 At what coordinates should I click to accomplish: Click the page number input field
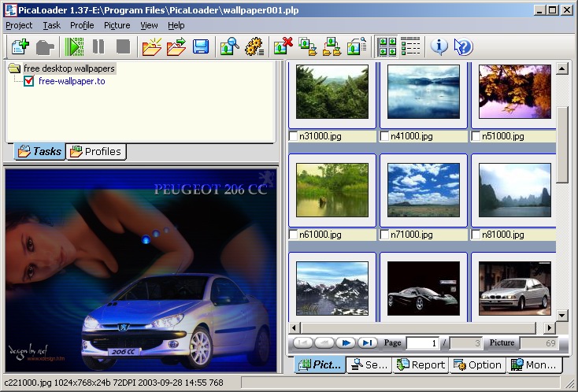pyautogui.click(x=422, y=343)
